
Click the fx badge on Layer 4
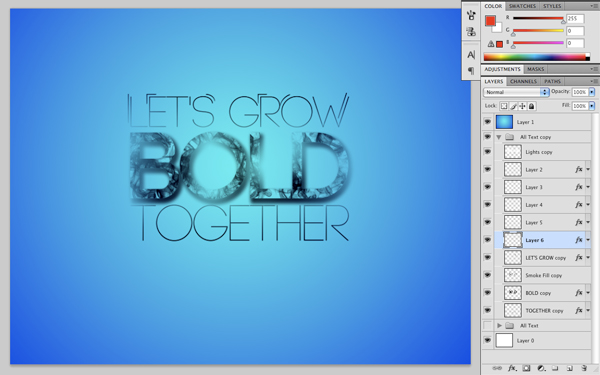click(x=579, y=204)
